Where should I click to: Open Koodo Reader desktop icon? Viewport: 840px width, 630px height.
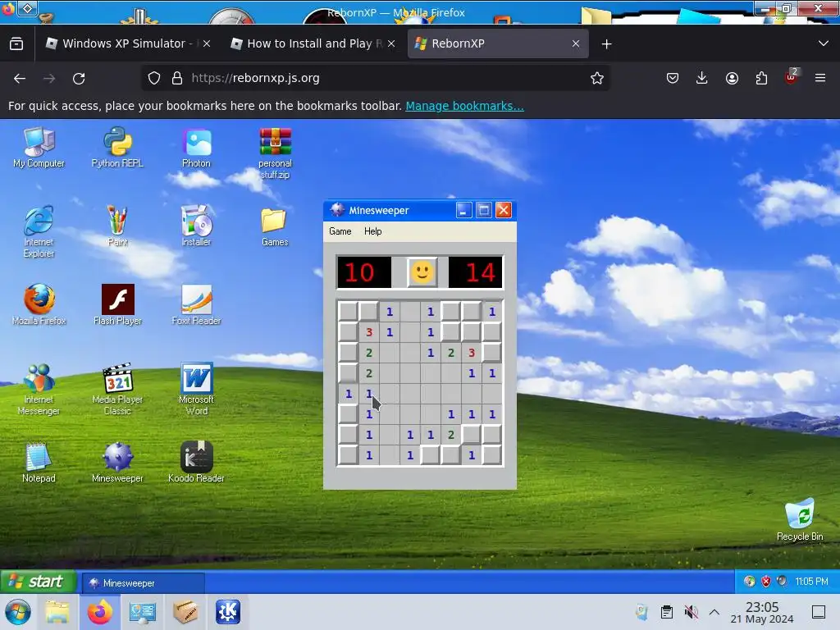click(x=196, y=463)
